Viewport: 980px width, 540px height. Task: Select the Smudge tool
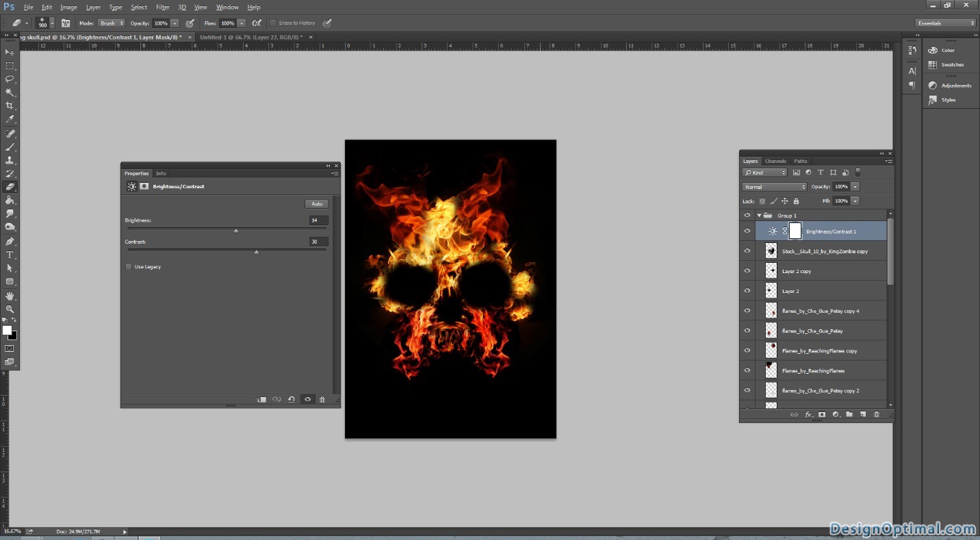(x=10, y=214)
